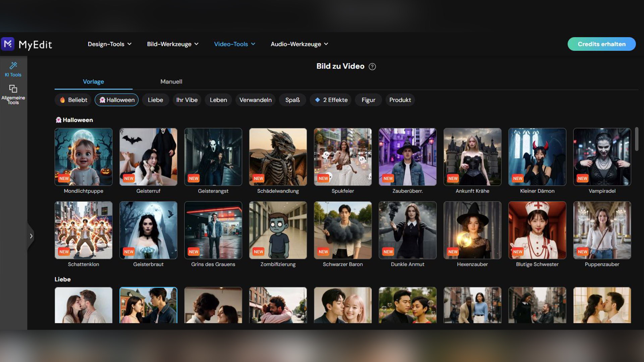Click the MyEdit logo icon

(8, 44)
